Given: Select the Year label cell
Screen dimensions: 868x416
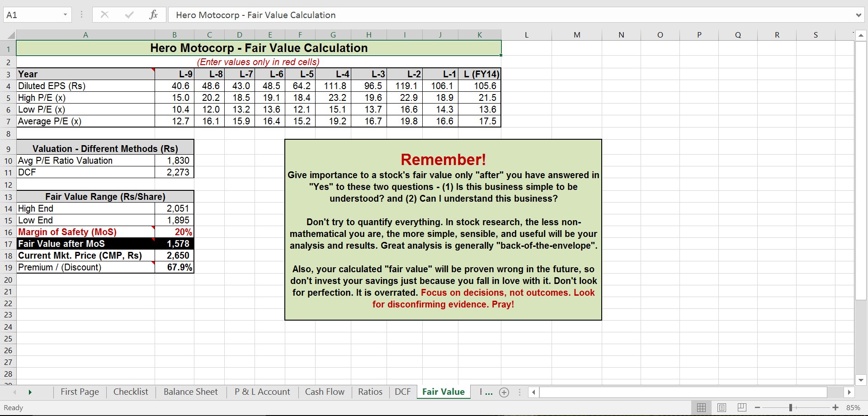Looking at the screenshot, I should [85, 74].
